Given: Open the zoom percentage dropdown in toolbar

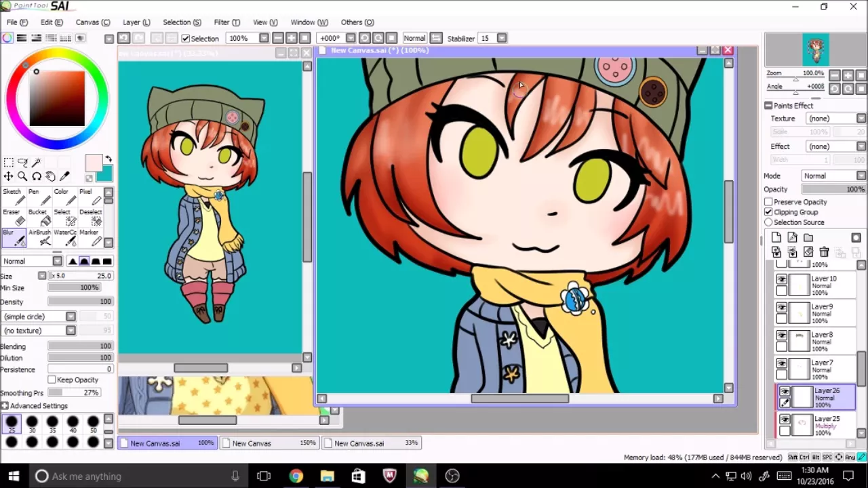Looking at the screenshot, I should 264,38.
